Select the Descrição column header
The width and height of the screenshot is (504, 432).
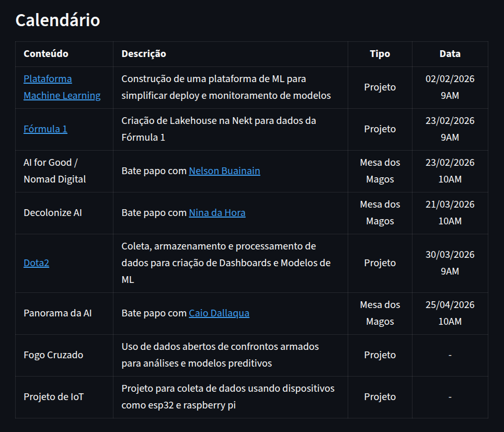tap(144, 54)
